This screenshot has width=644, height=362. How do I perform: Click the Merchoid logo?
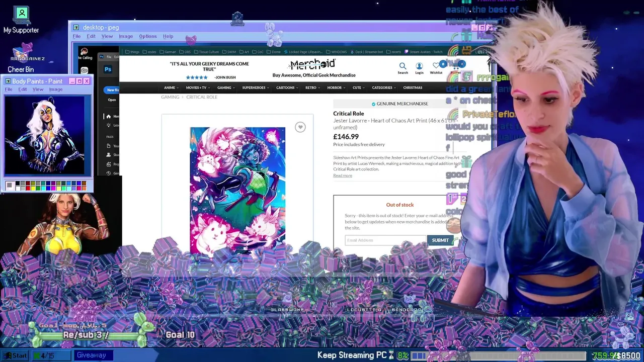(312, 65)
